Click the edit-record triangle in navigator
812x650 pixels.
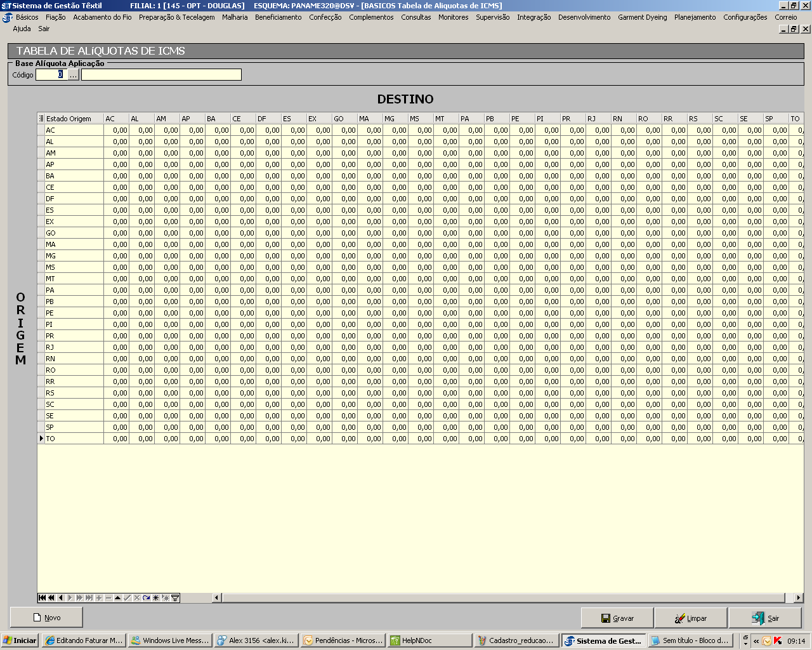pos(118,598)
